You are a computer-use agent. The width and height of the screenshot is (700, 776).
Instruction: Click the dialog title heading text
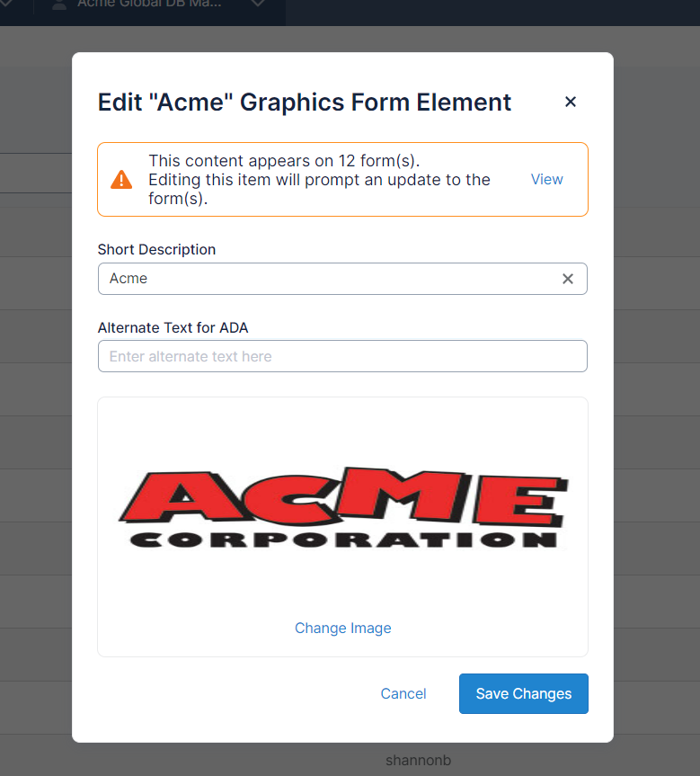coord(304,103)
